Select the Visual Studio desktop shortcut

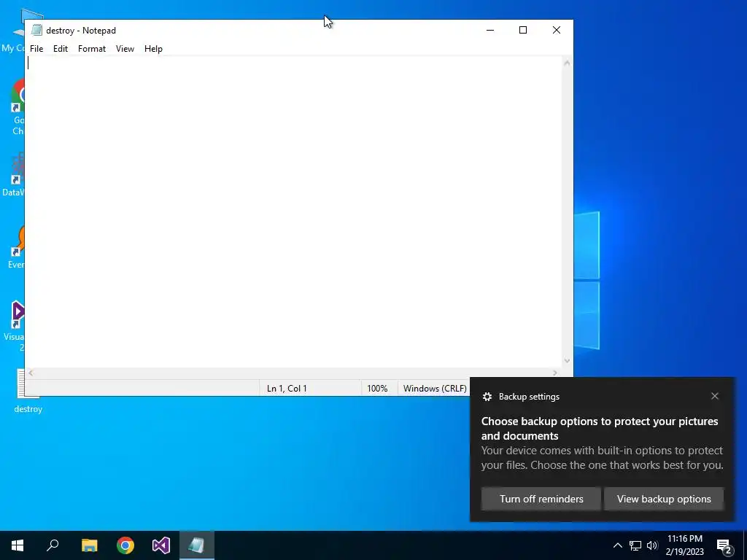(15, 326)
